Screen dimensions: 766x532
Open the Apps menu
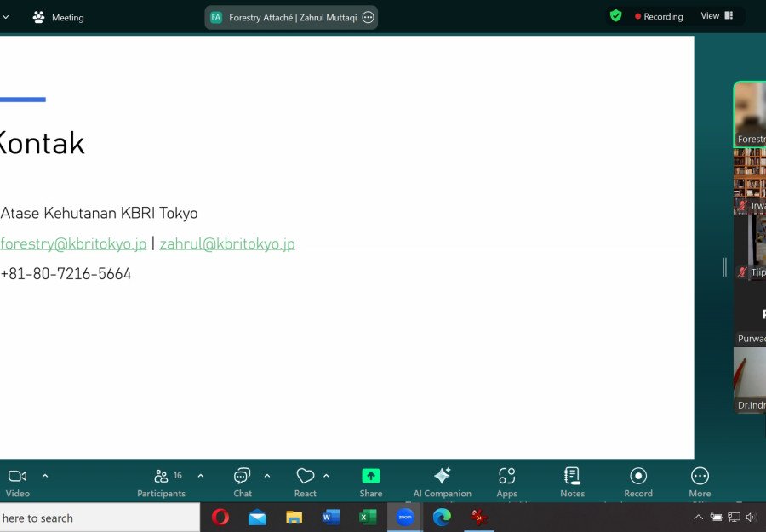[x=506, y=483]
